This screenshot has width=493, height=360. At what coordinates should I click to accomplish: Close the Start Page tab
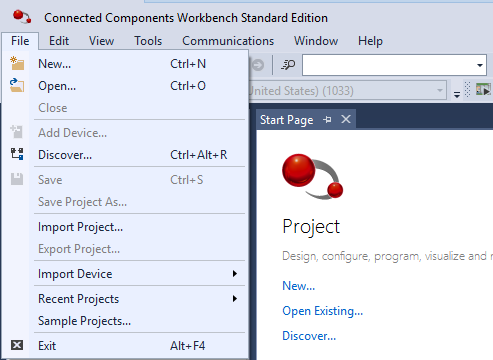click(x=346, y=119)
